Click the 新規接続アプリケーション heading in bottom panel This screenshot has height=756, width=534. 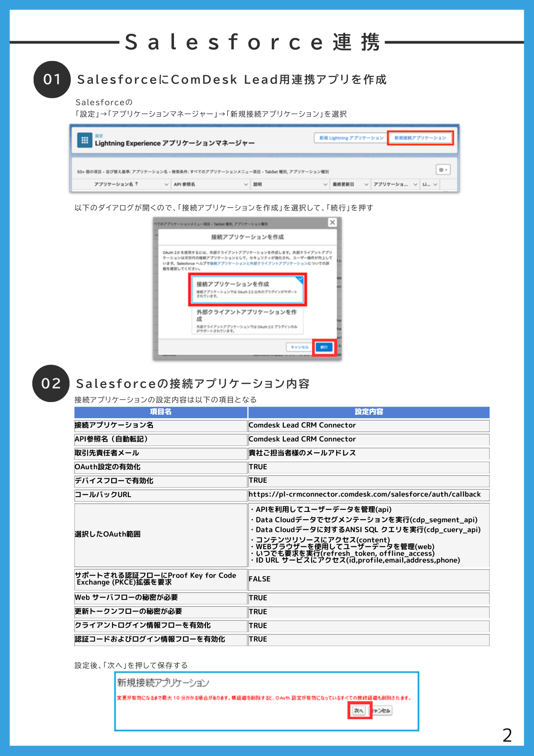[163, 682]
